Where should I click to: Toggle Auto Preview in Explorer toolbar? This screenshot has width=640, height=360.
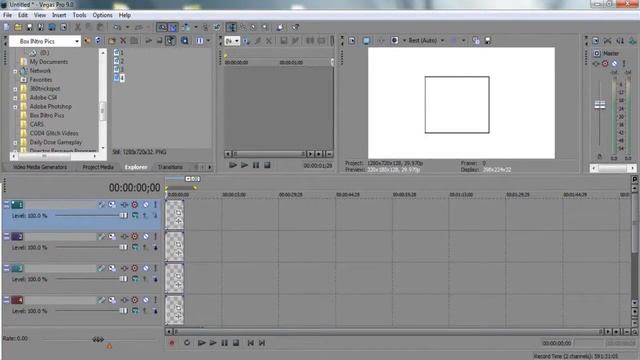click(x=170, y=41)
